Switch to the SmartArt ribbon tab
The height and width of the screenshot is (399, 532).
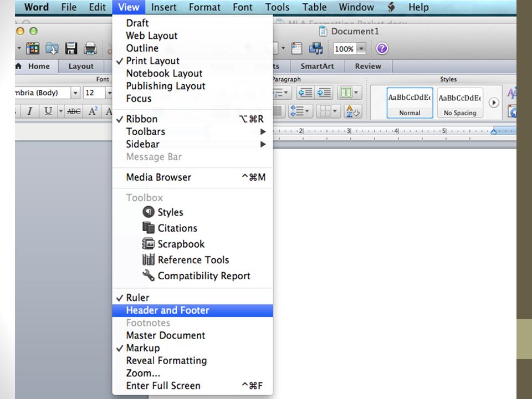(317, 66)
